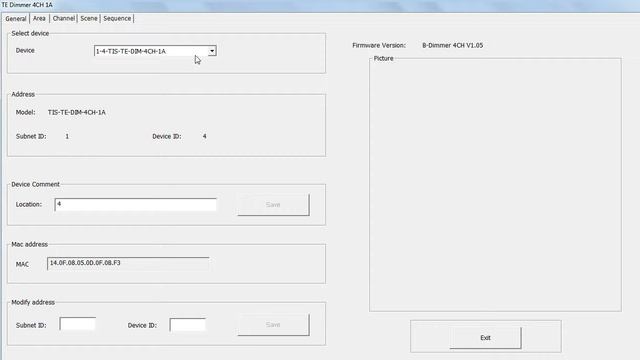Click the Modify address Device ID field
This screenshot has height=360, width=640.
(x=188, y=325)
